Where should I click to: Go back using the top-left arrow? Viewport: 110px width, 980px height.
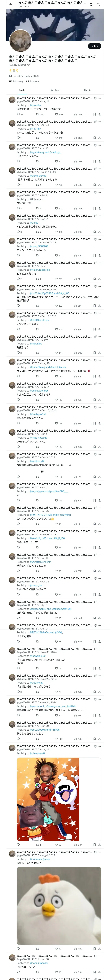point(11,5)
